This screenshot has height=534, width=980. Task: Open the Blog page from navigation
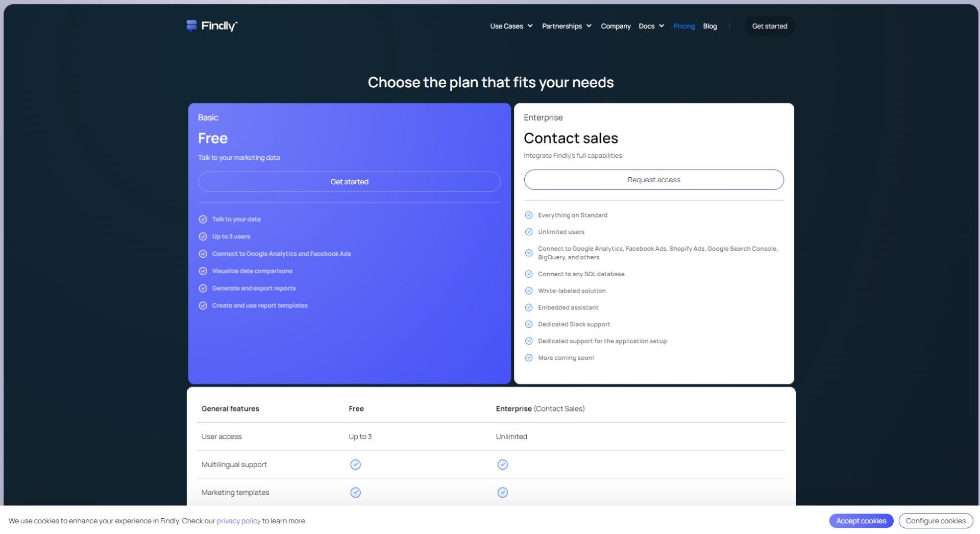(x=709, y=26)
